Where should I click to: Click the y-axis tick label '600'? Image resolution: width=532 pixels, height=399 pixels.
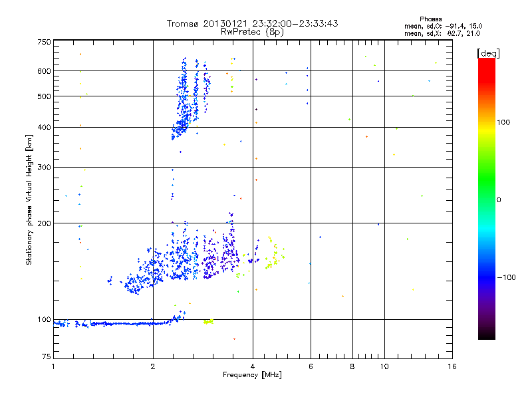[x=44, y=71]
